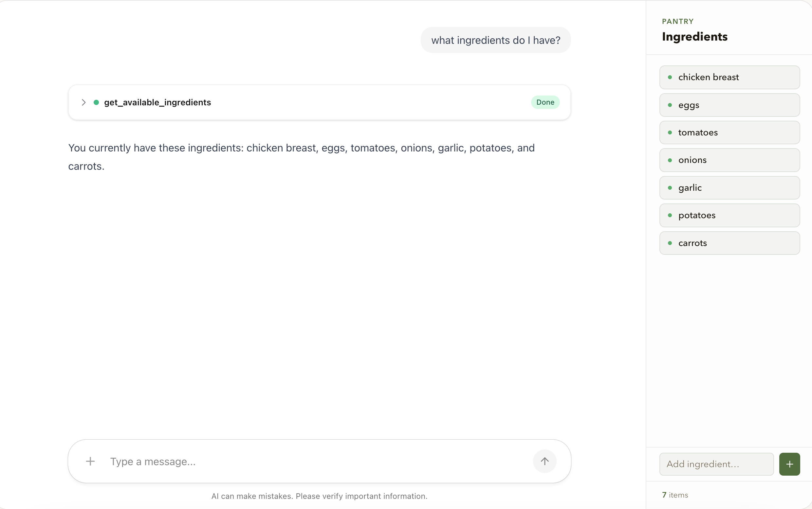Click the send message arrow button
The width and height of the screenshot is (812, 509).
coord(544,461)
